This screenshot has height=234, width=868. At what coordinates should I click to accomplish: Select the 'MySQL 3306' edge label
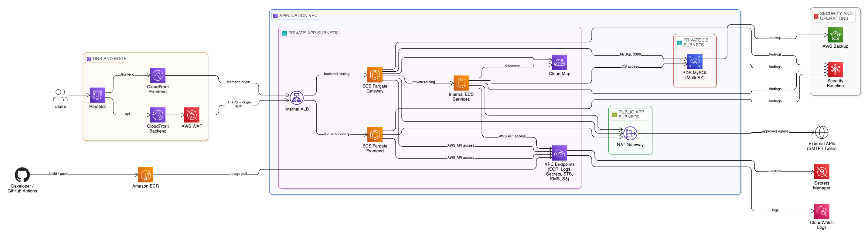click(631, 54)
